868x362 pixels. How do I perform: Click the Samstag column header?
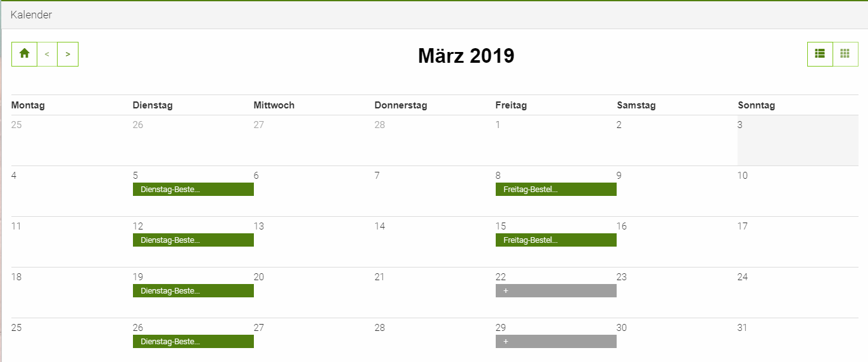[636, 105]
